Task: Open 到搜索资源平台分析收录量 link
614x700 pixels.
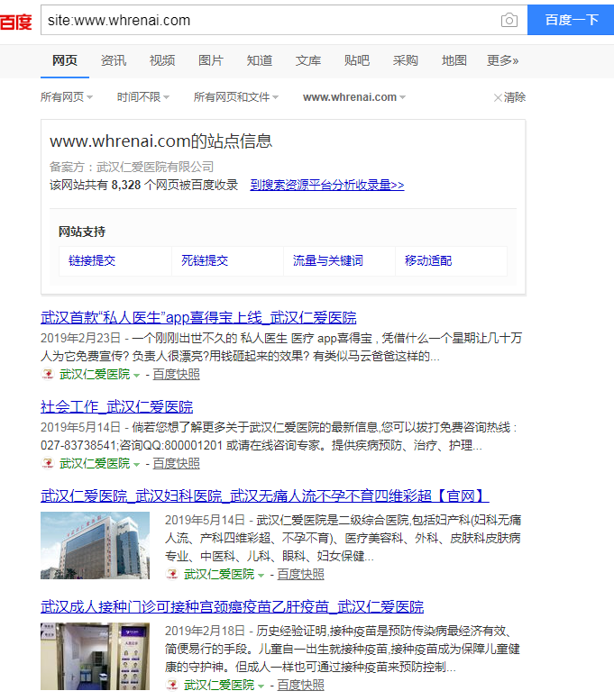Action: (x=327, y=185)
